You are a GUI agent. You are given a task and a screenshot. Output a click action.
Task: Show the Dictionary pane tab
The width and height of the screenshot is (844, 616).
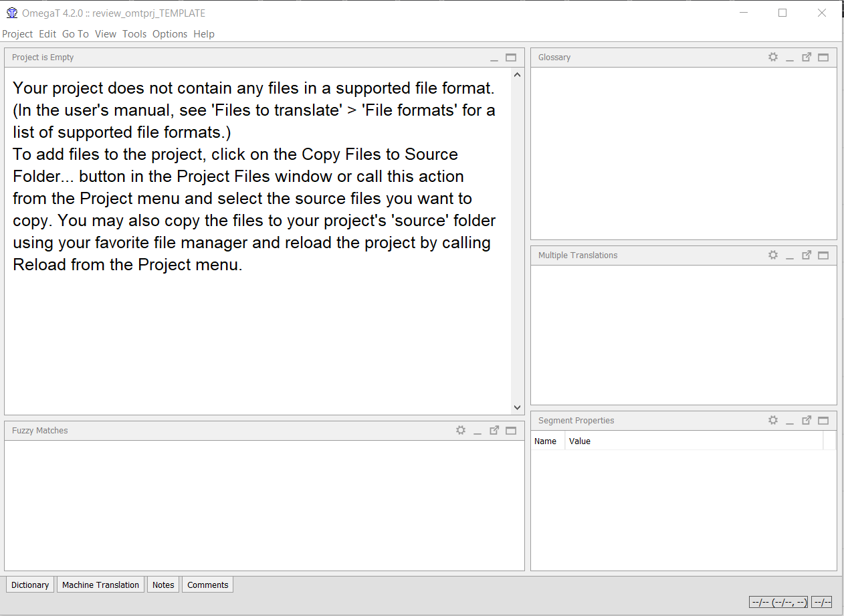[x=30, y=585]
